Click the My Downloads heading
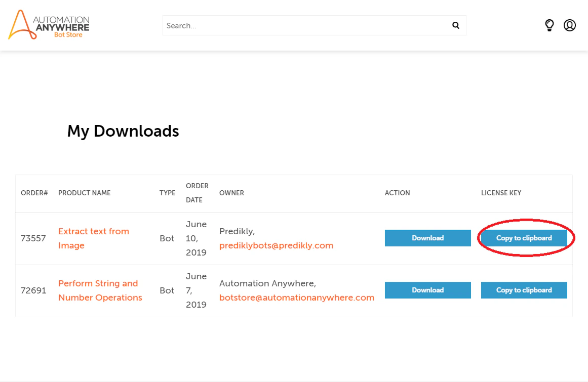This screenshot has width=588, height=382. click(x=123, y=131)
